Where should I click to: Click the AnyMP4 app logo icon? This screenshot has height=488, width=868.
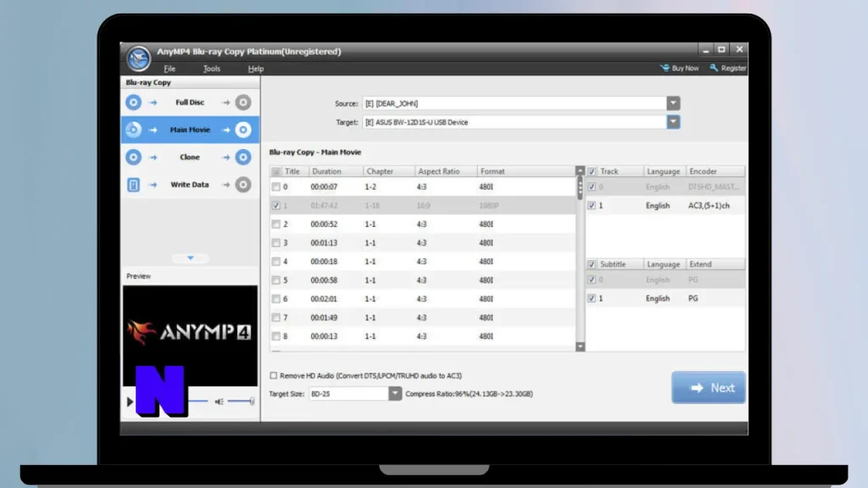point(138,58)
